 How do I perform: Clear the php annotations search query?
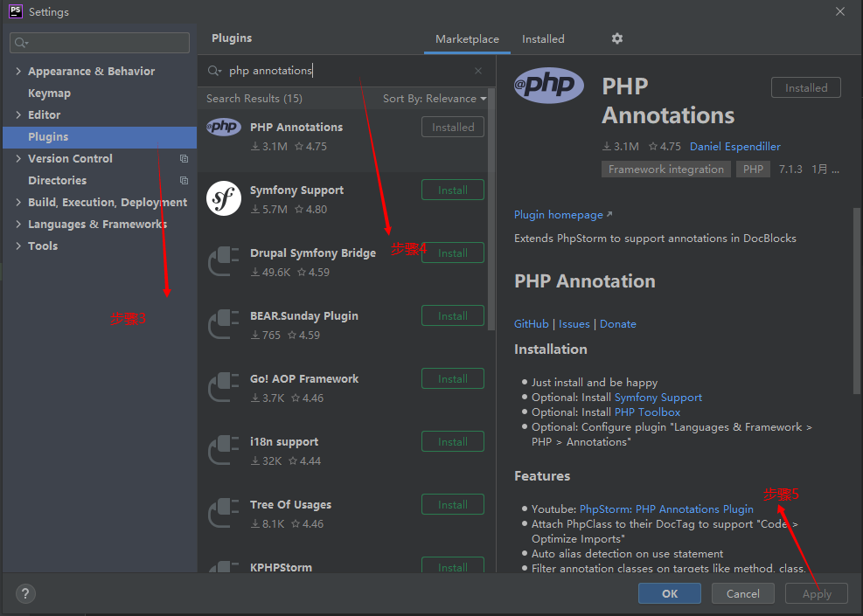tap(477, 71)
